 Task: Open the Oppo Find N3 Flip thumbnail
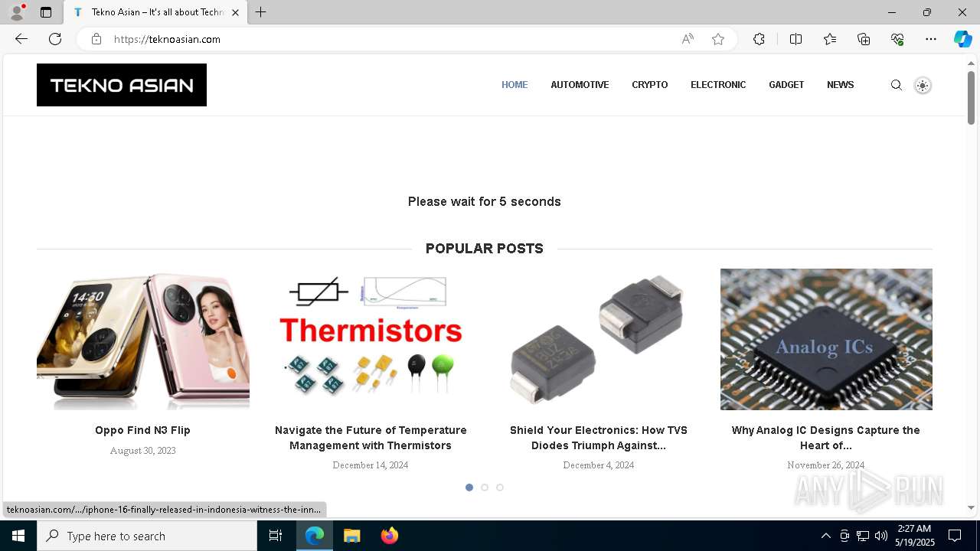143,339
